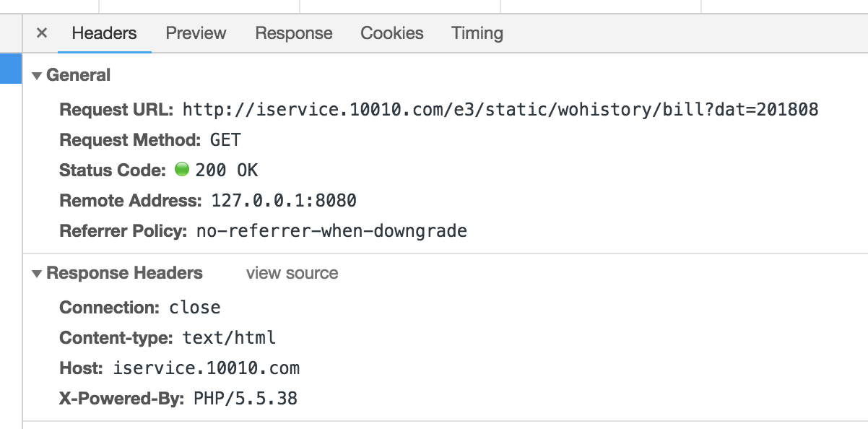Click the green status code indicator
The width and height of the screenshot is (868, 429).
[181, 170]
